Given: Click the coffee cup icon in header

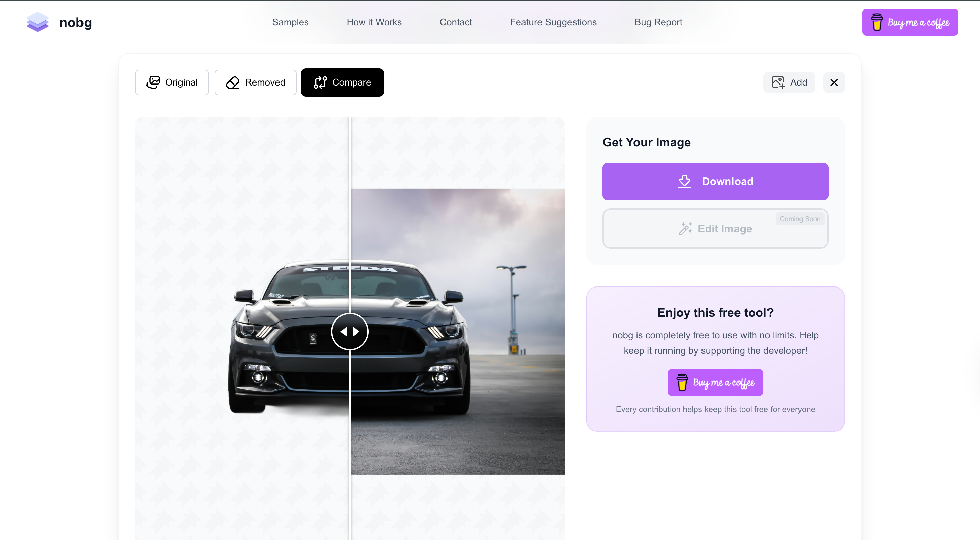Looking at the screenshot, I should pyautogui.click(x=877, y=23).
